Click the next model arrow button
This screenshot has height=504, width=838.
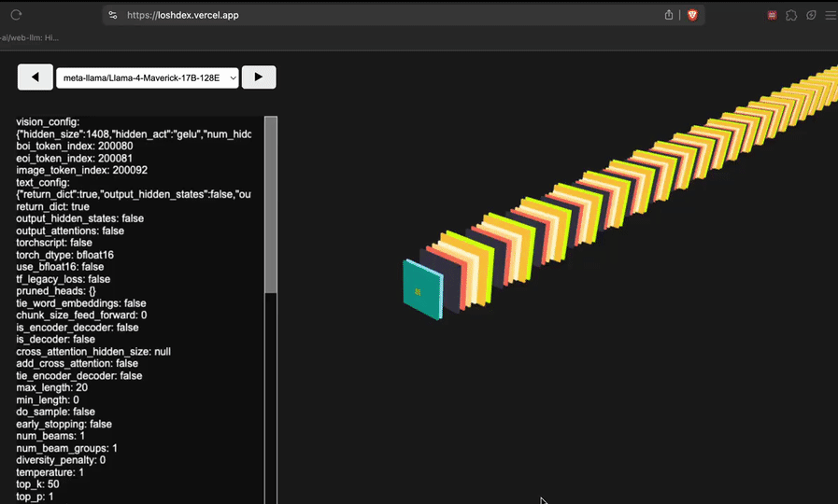pyautogui.click(x=259, y=77)
